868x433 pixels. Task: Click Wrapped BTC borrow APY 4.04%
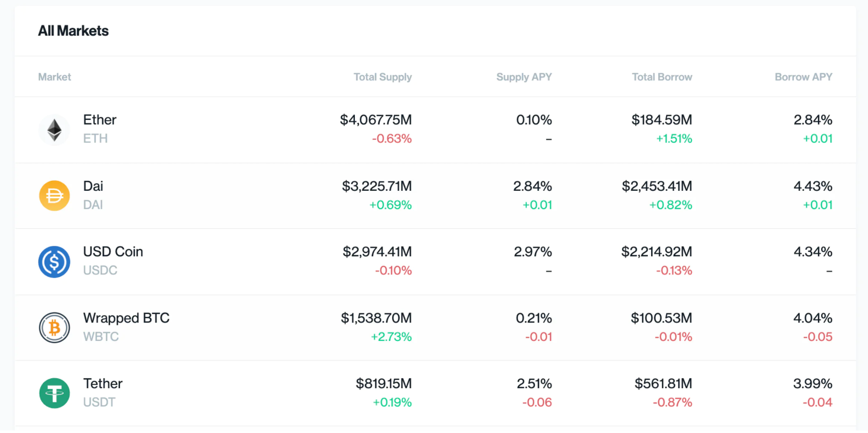pos(813,318)
